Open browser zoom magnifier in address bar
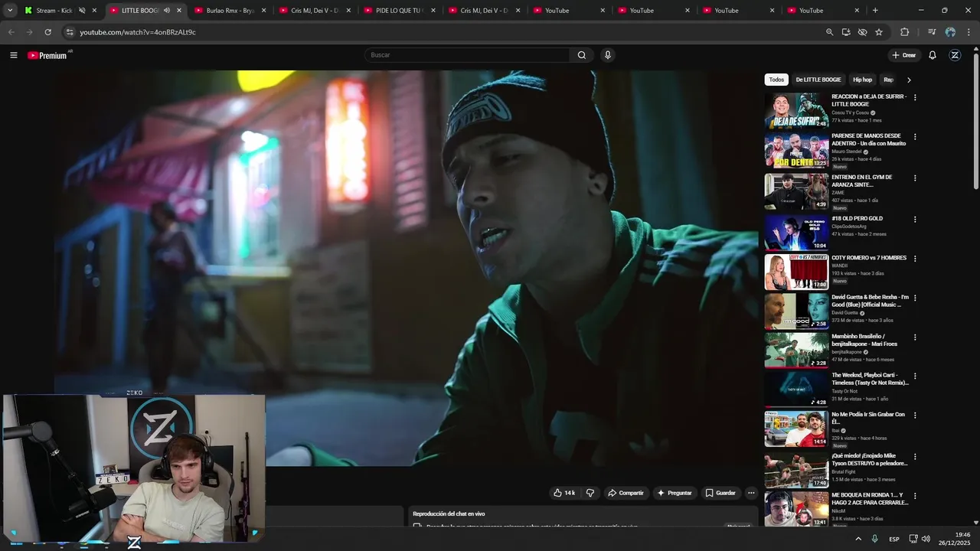This screenshot has width=980, height=551. coord(829,32)
